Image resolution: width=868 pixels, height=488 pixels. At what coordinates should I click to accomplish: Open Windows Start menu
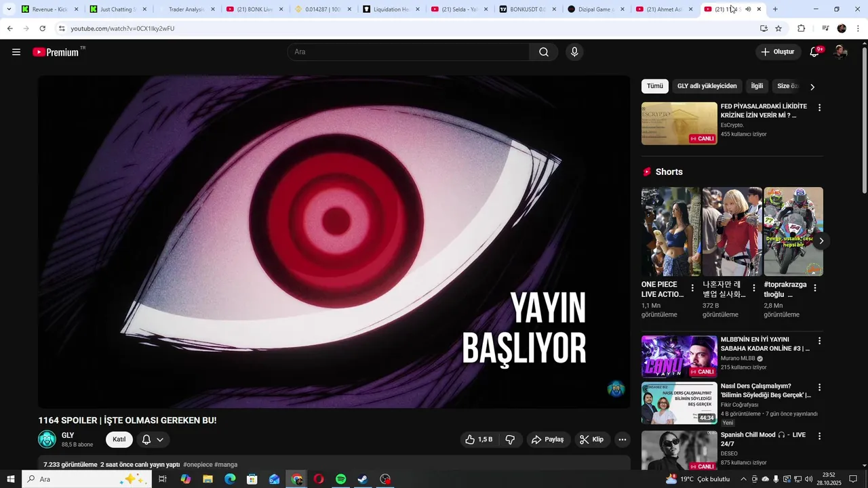tap(10, 479)
